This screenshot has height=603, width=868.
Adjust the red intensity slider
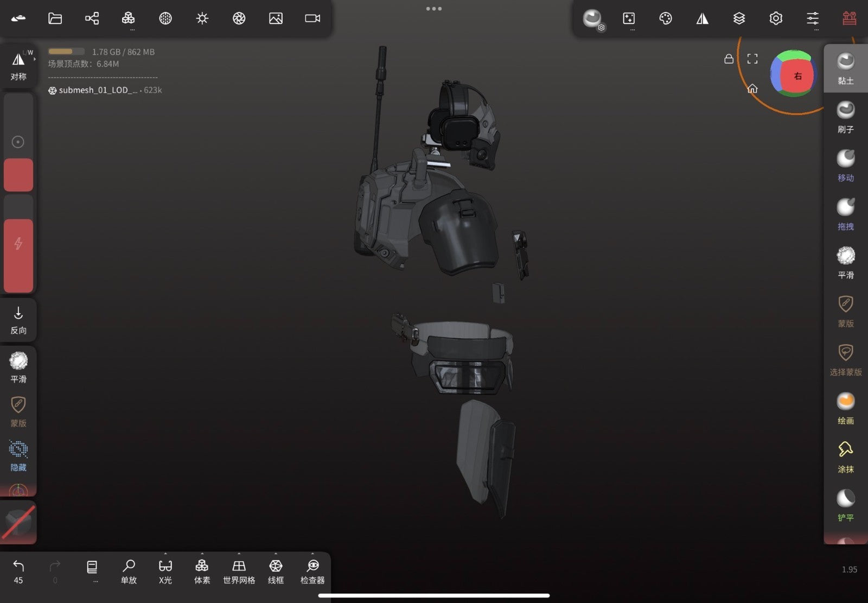[x=18, y=256]
